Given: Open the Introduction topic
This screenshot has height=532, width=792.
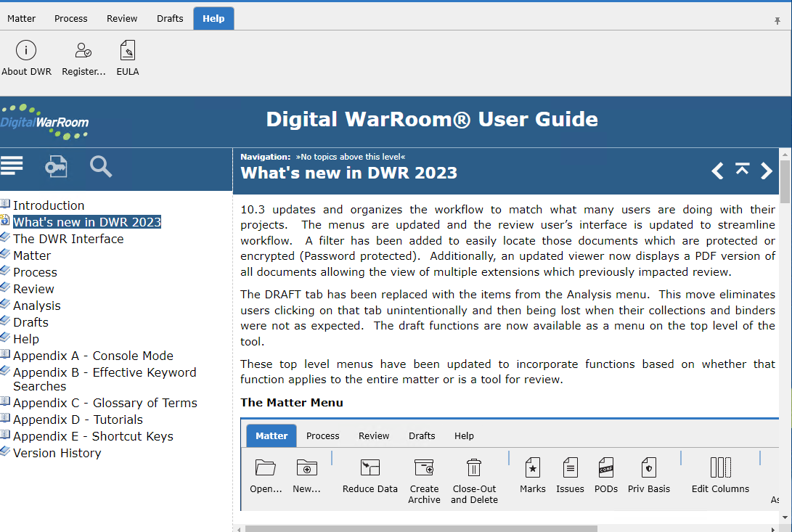Looking at the screenshot, I should pos(49,205).
